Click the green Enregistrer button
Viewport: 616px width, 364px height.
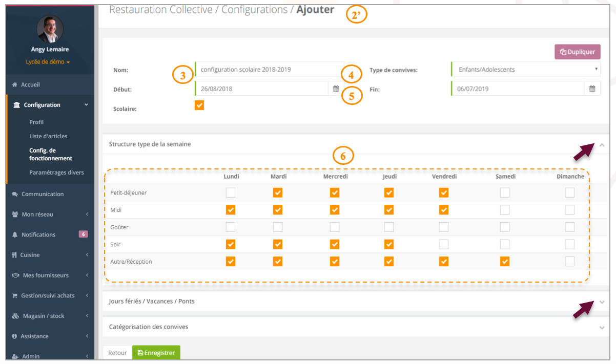pos(156,353)
